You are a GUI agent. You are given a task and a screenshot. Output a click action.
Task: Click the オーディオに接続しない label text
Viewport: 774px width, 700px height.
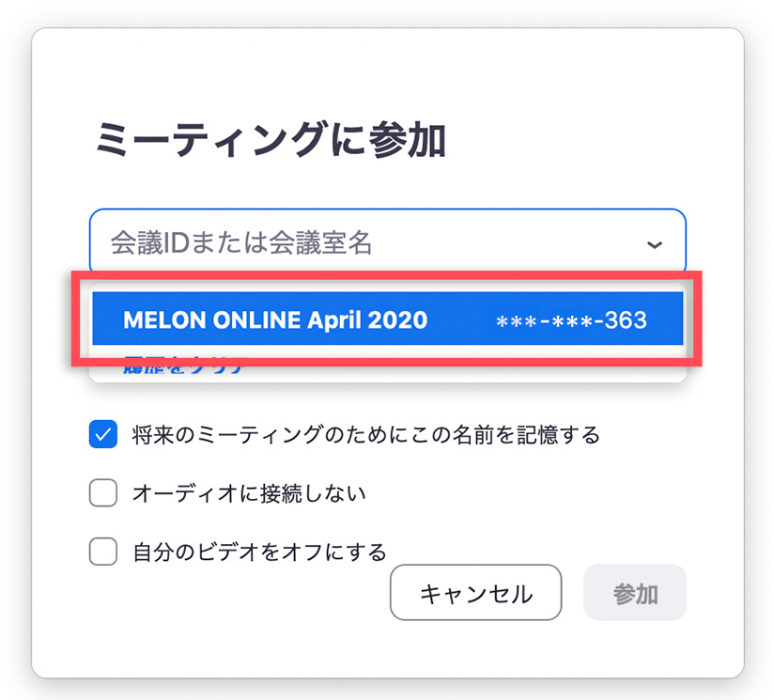point(249,492)
